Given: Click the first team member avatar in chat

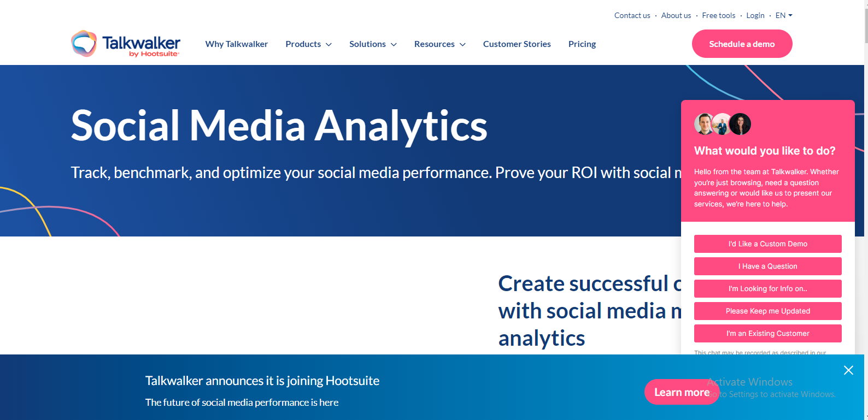Looking at the screenshot, I should click(703, 124).
